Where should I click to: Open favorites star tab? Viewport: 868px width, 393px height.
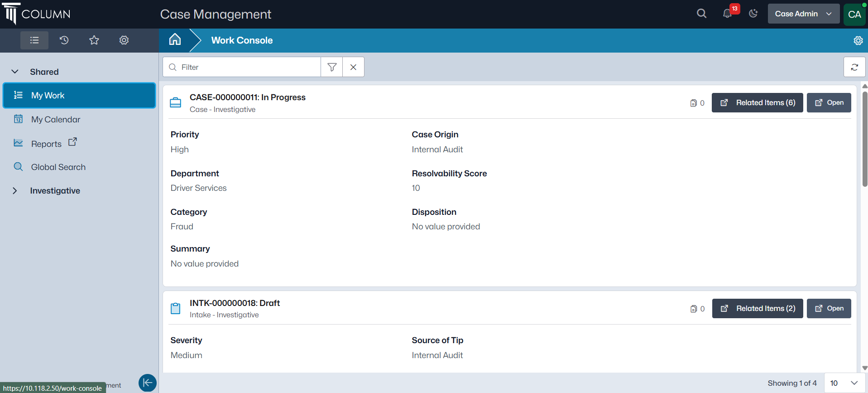[x=94, y=40]
